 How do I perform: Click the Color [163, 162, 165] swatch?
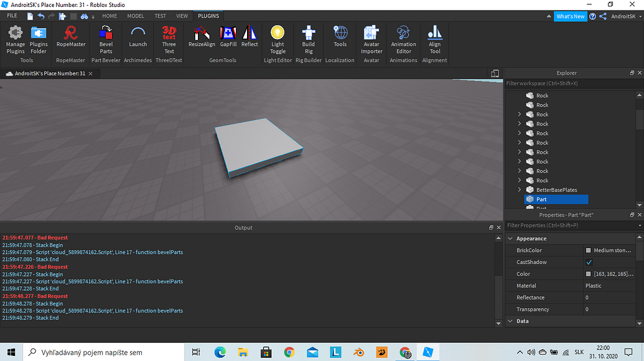pyautogui.click(x=588, y=274)
